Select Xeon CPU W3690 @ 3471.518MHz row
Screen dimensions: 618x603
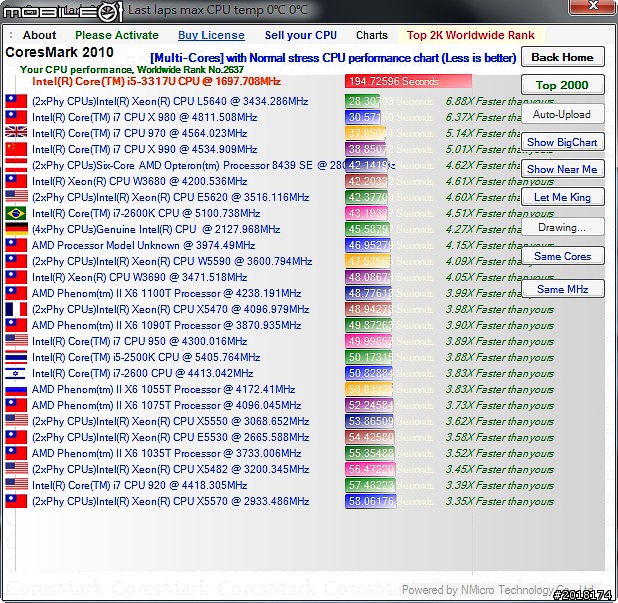pyautogui.click(x=140, y=277)
